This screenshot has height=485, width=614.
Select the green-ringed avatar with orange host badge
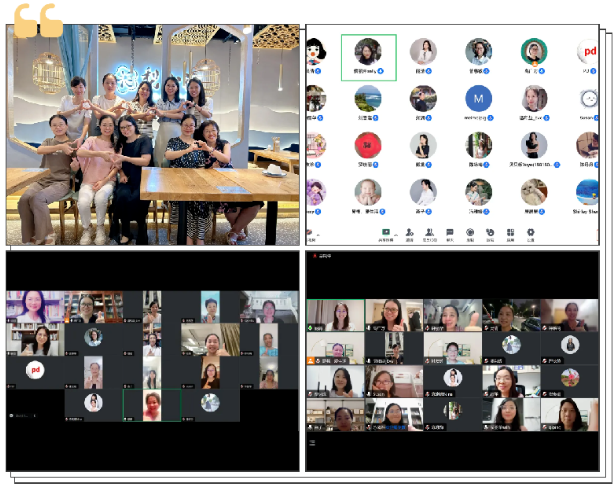[534, 52]
